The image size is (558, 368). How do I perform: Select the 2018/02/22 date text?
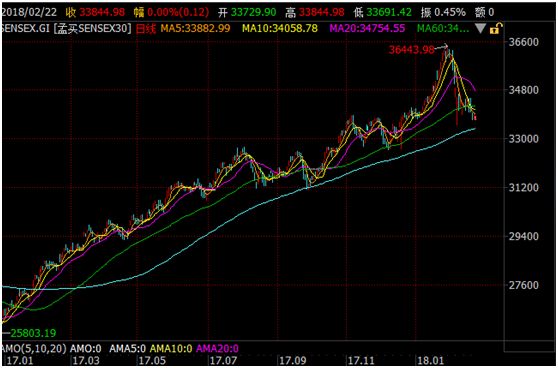coord(29,12)
